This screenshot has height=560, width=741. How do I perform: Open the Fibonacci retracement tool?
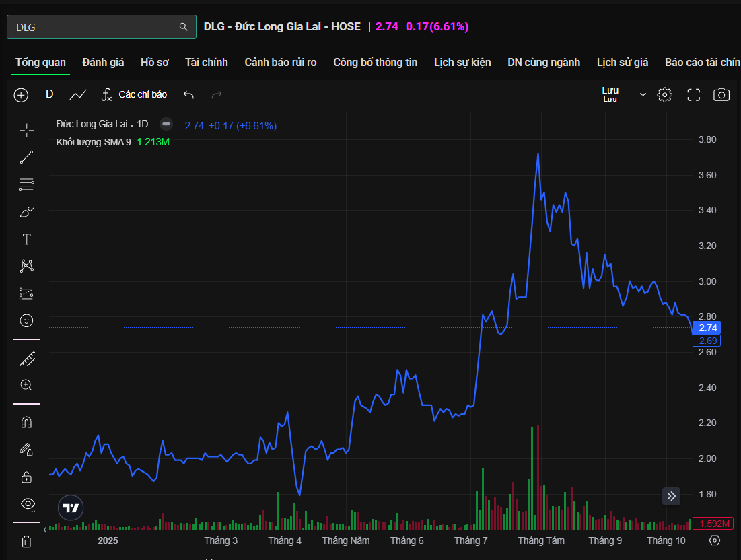tap(26, 184)
